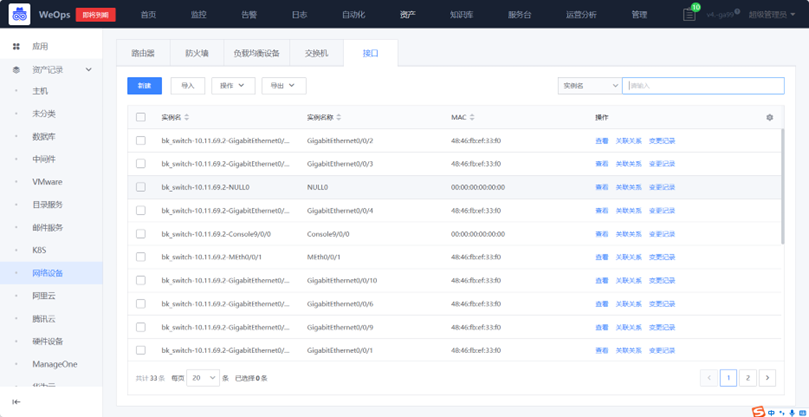
Task: Switch to the 交换机 tab
Action: [316, 53]
